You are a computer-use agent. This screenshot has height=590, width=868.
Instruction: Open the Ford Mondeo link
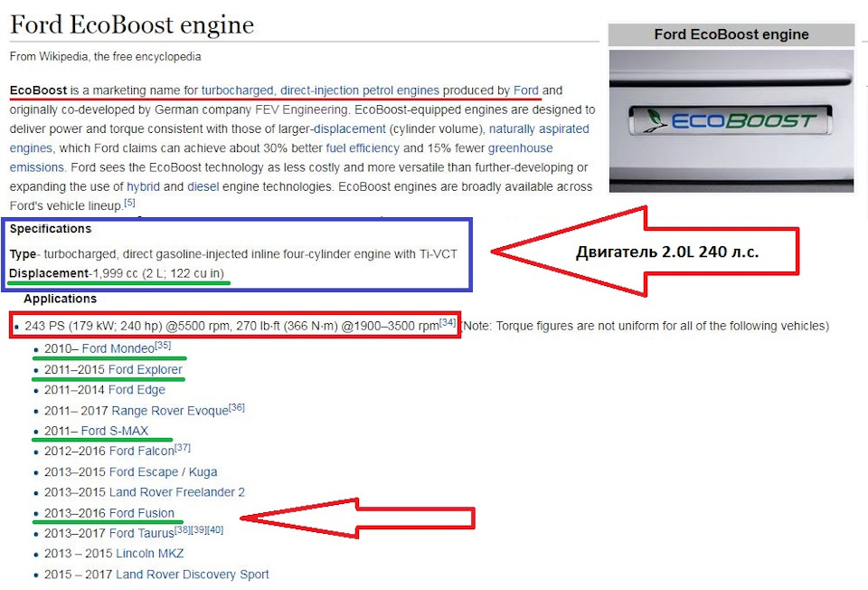click(118, 349)
